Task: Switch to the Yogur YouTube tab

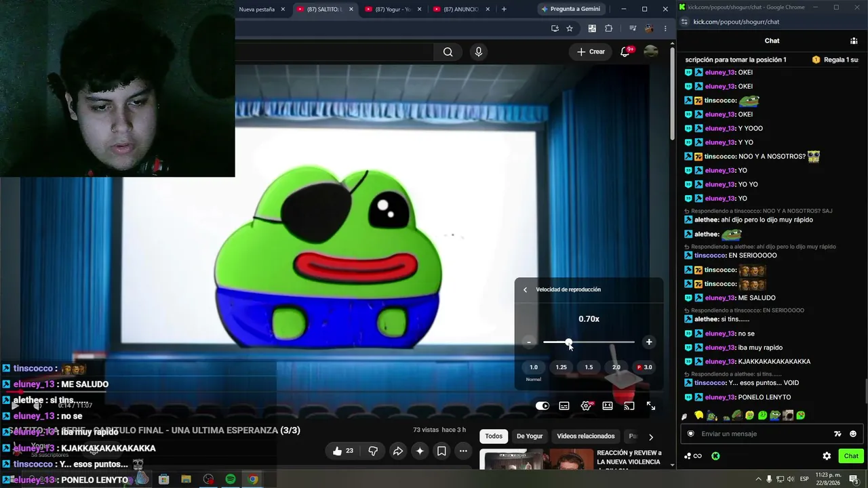Action: [393, 9]
